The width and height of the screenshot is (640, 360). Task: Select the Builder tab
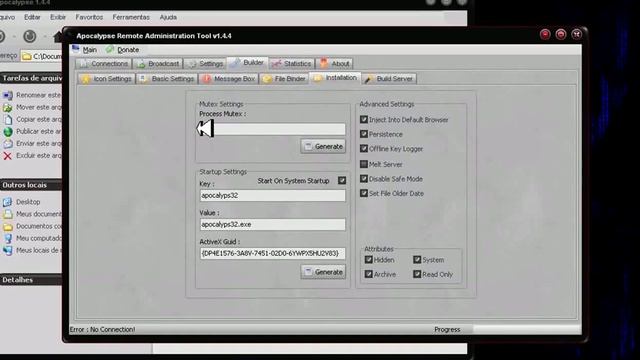pos(247,63)
